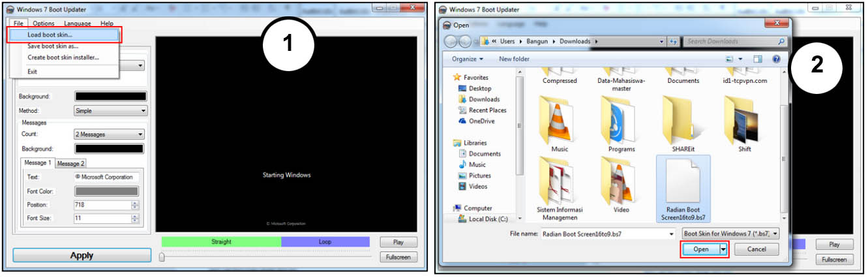This screenshot has height=278, width=868.
Task: Expand the dropdown hidden behind File menu
Action: (140, 66)
